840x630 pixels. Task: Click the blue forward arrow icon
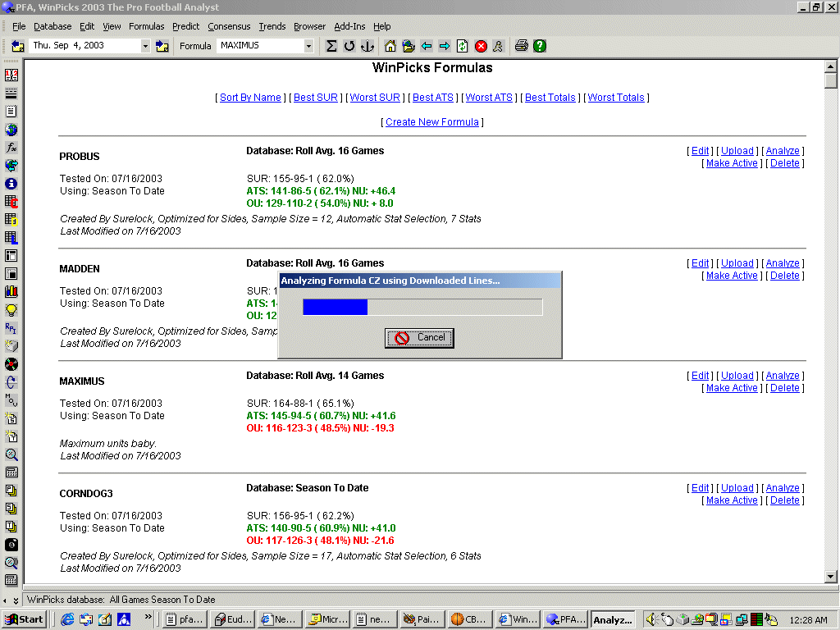pos(445,46)
